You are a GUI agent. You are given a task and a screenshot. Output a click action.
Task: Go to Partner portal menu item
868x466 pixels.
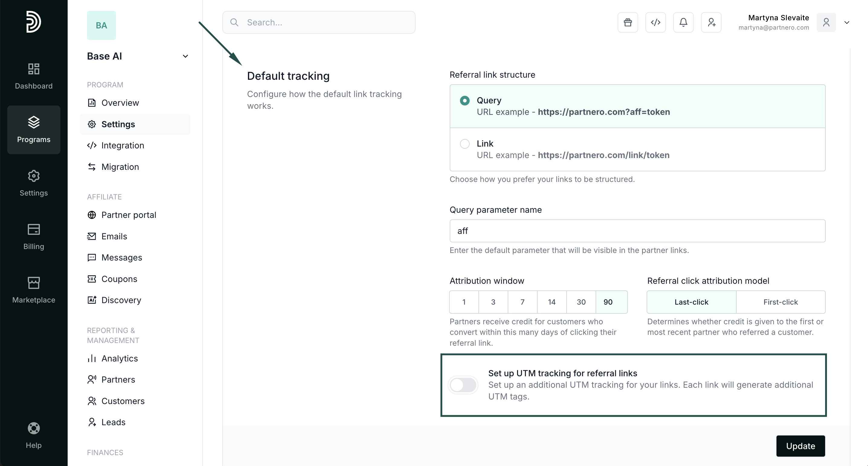(128, 215)
